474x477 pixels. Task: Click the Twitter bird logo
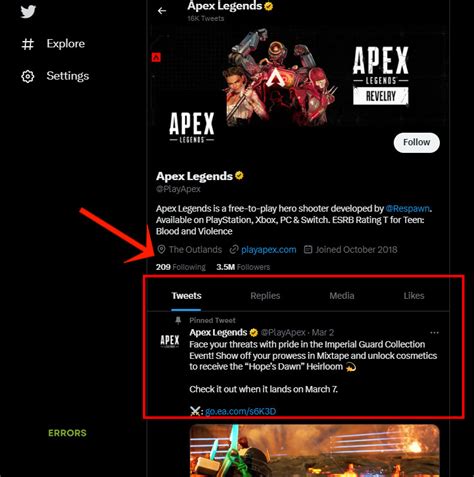[28, 12]
